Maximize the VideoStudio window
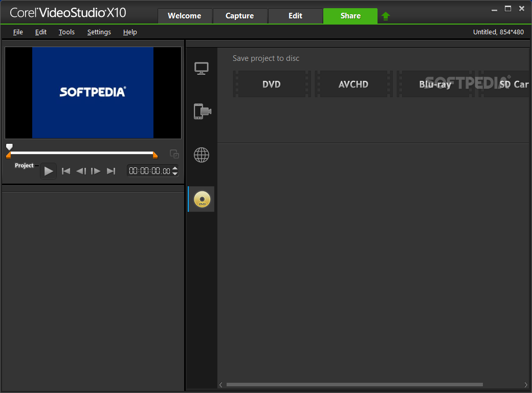 (508, 9)
